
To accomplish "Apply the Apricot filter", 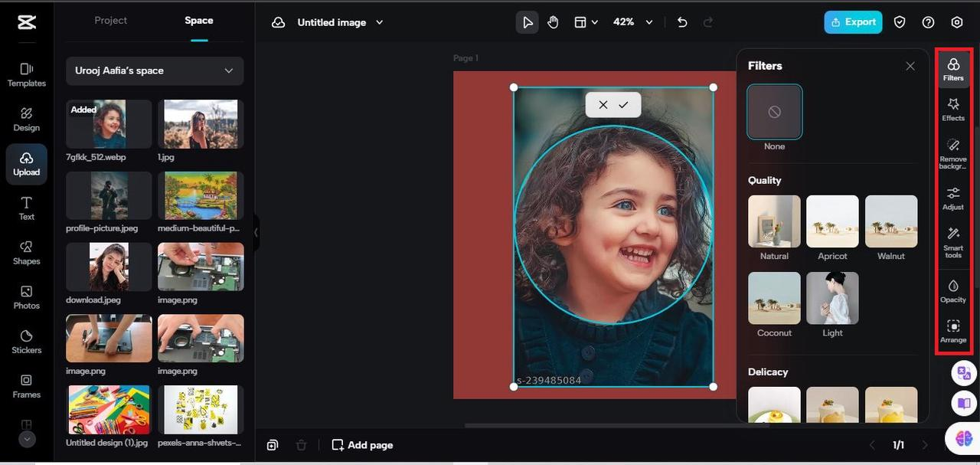I will tap(832, 221).
